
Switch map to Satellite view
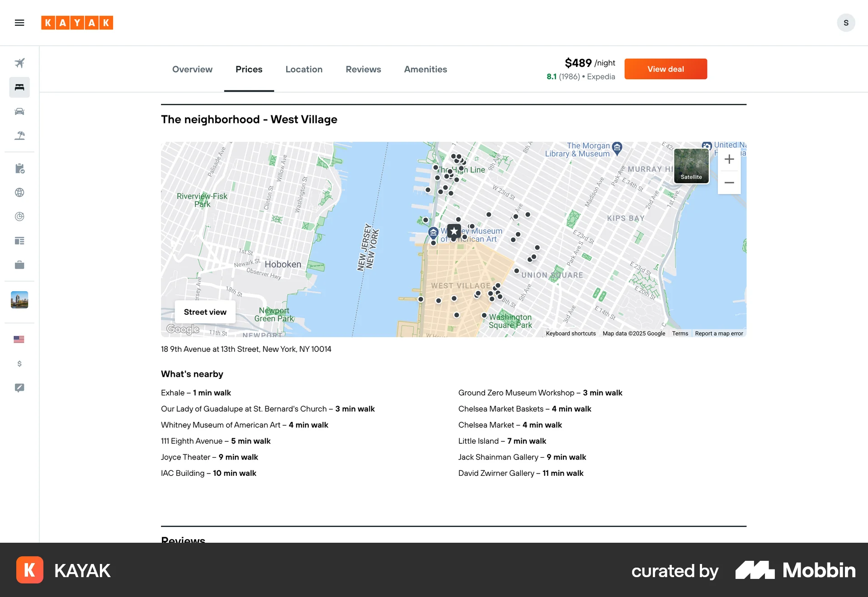click(691, 166)
